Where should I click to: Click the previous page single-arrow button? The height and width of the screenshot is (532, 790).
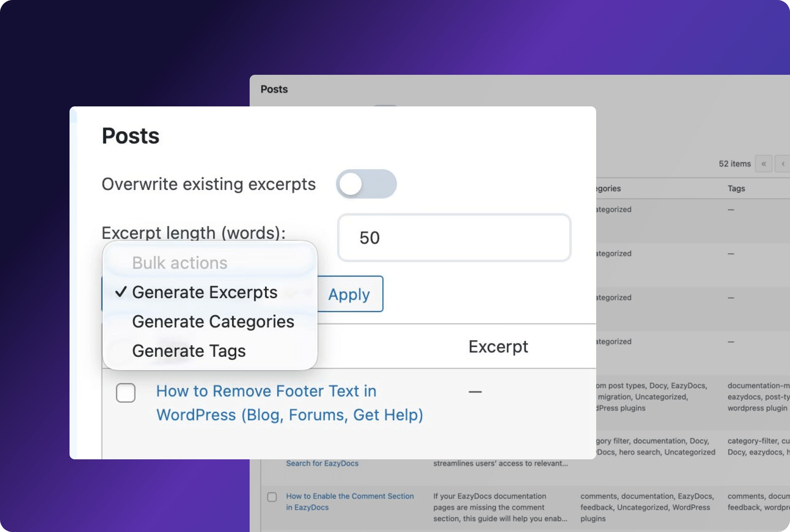tap(783, 164)
